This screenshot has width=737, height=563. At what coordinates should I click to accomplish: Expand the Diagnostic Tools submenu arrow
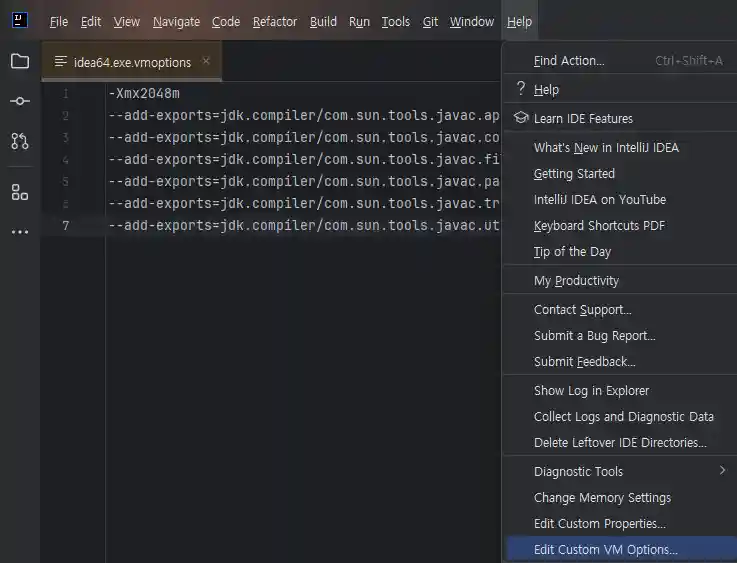pyautogui.click(x=722, y=470)
